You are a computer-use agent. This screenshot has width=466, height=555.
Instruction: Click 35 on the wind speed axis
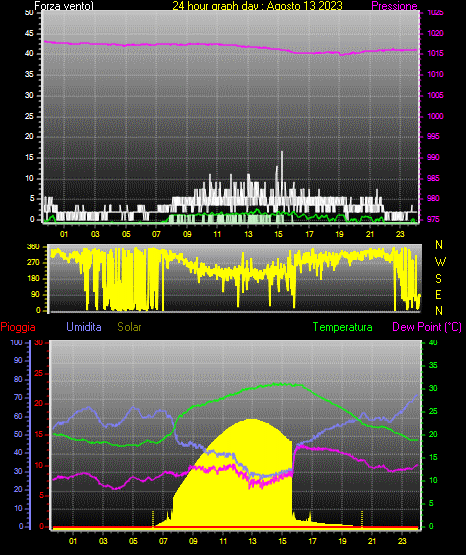click(29, 74)
